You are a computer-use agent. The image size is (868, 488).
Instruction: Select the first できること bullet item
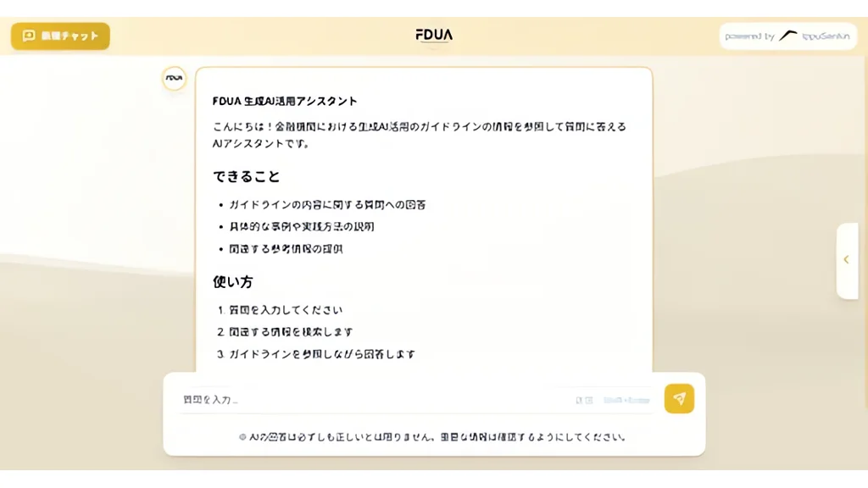[x=327, y=205]
